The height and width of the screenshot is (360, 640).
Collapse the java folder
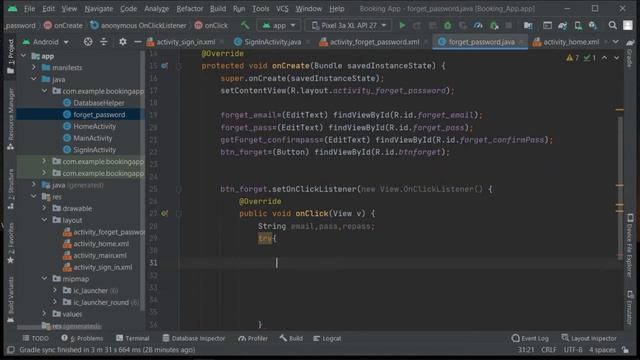click(34, 79)
